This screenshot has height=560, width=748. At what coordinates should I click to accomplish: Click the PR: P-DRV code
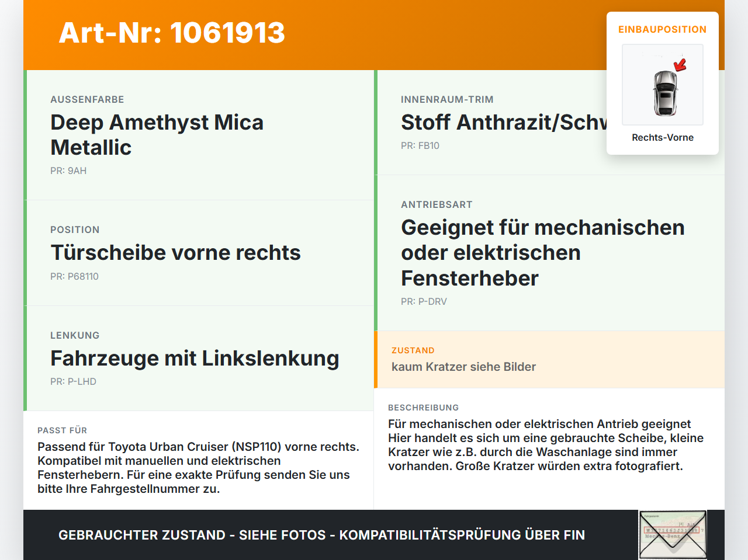click(x=424, y=301)
